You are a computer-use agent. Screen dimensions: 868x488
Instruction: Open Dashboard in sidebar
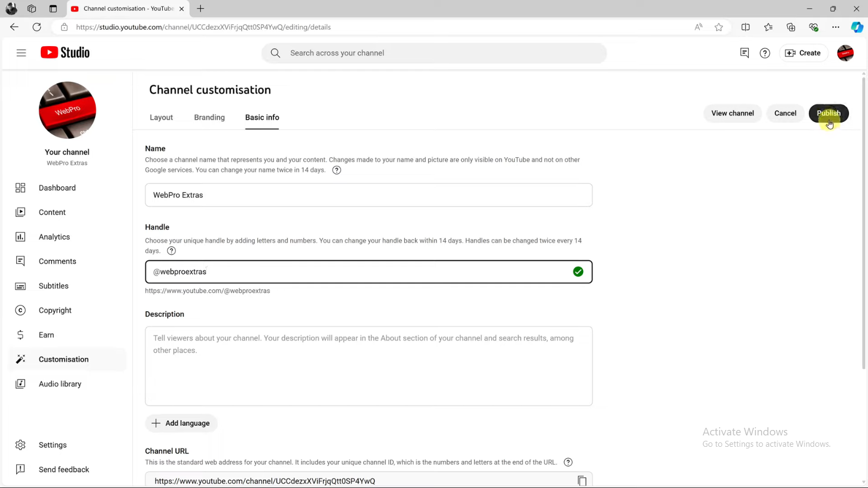coord(67,188)
